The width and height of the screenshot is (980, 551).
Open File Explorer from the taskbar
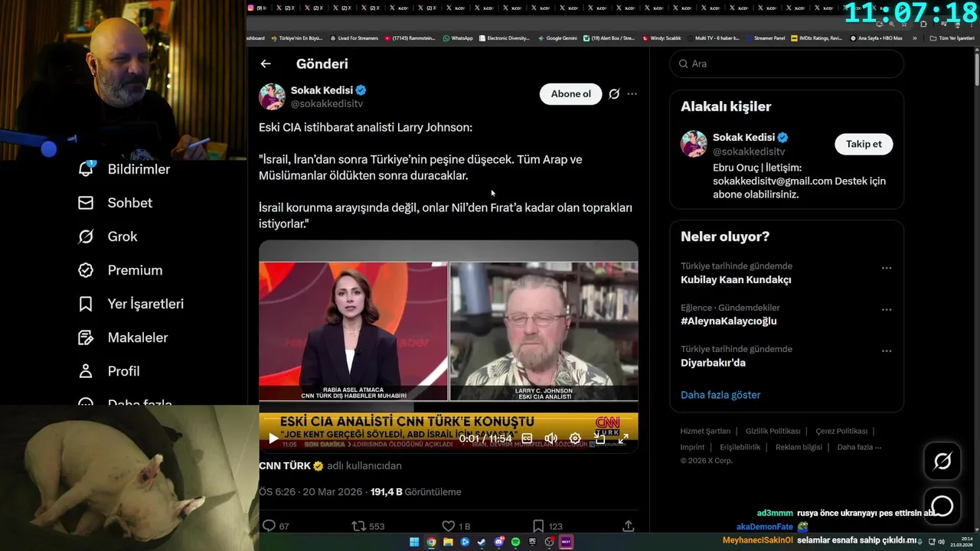coord(448,542)
